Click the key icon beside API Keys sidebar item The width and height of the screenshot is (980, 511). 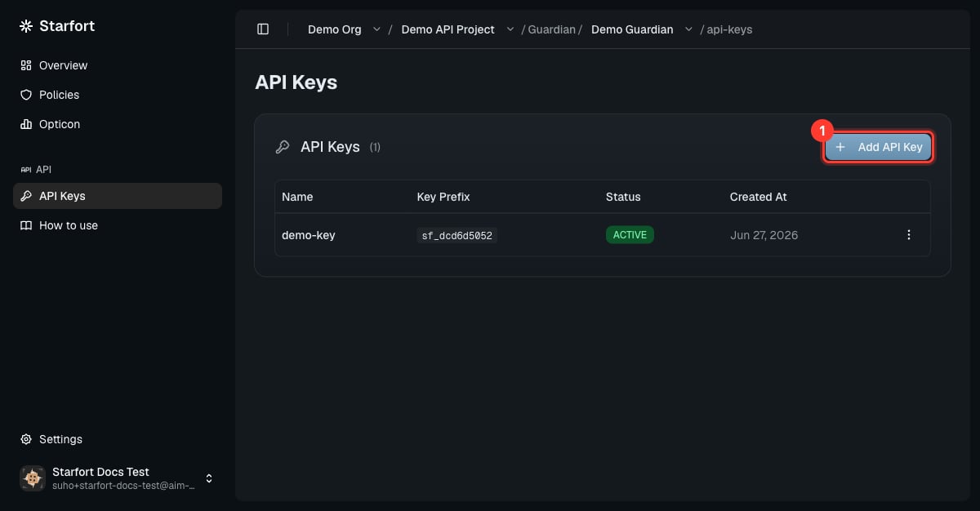tap(26, 196)
